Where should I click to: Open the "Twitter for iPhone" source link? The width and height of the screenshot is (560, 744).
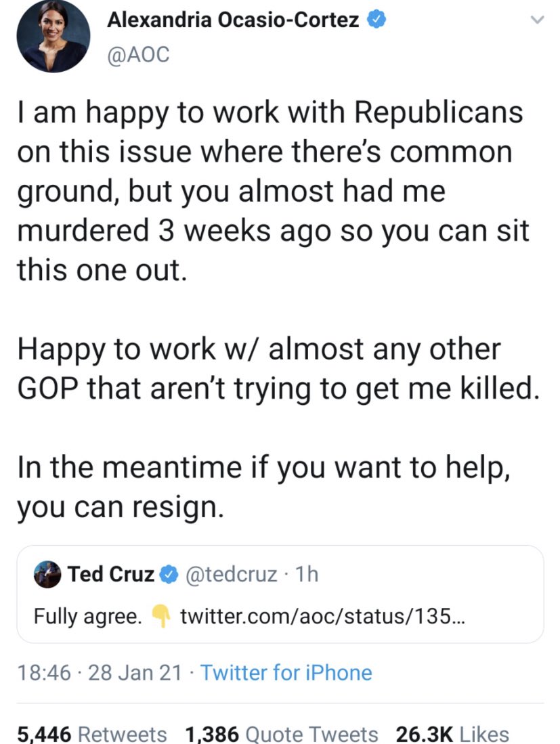(286, 673)
